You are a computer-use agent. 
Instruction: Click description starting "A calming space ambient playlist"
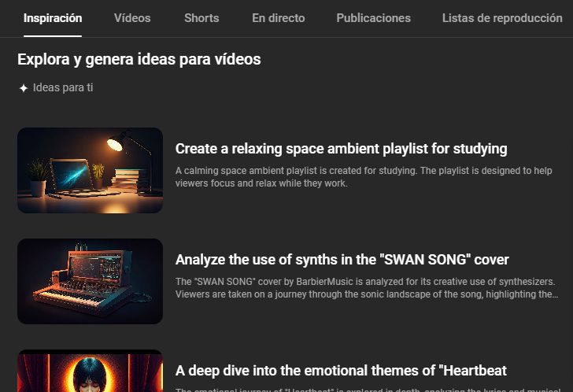[x=364, y=177]
